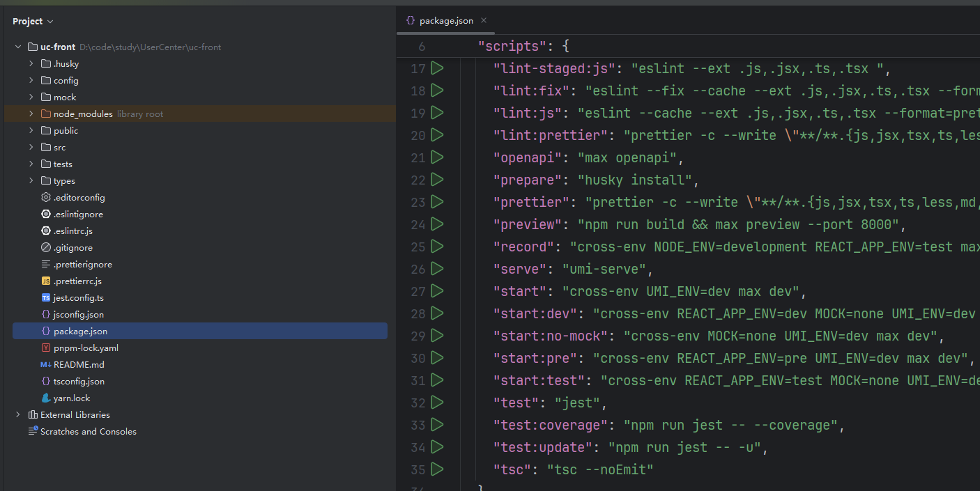Click the "test:coverage" key text
This screenshot has height=491, width=980.
point(551,425)
